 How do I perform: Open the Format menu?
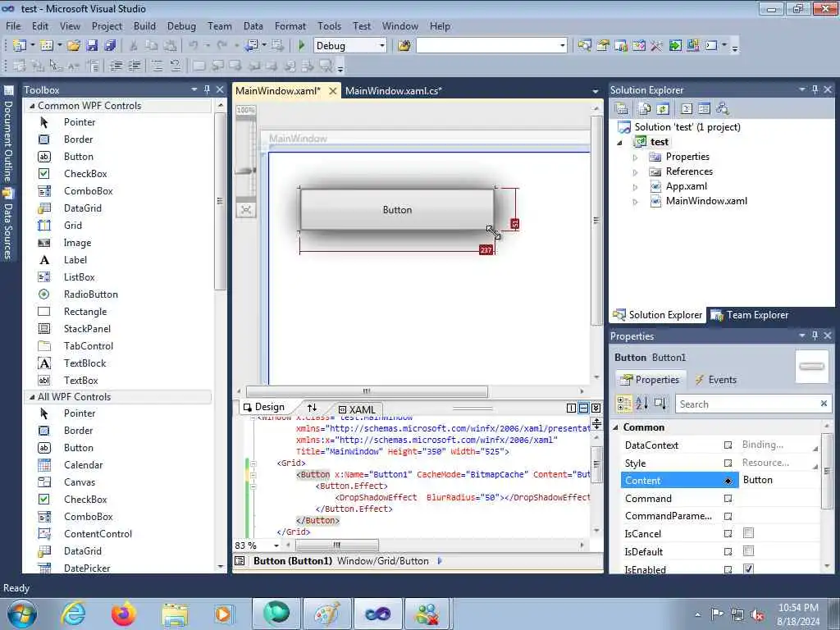pyautogui.click(x=290, y=26)
